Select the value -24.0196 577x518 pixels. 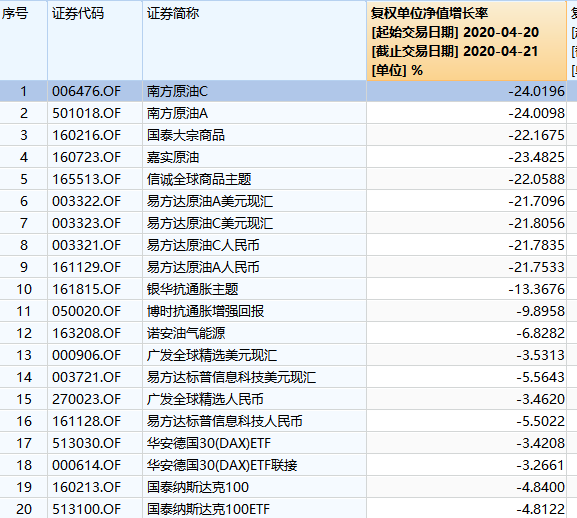coord(537,91)
